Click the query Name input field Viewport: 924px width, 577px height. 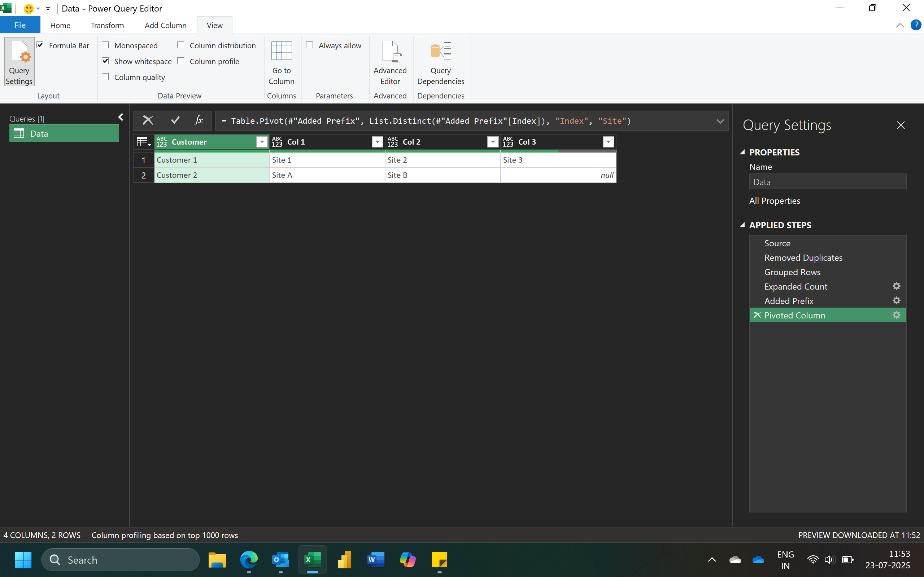(x=827, y=182)
